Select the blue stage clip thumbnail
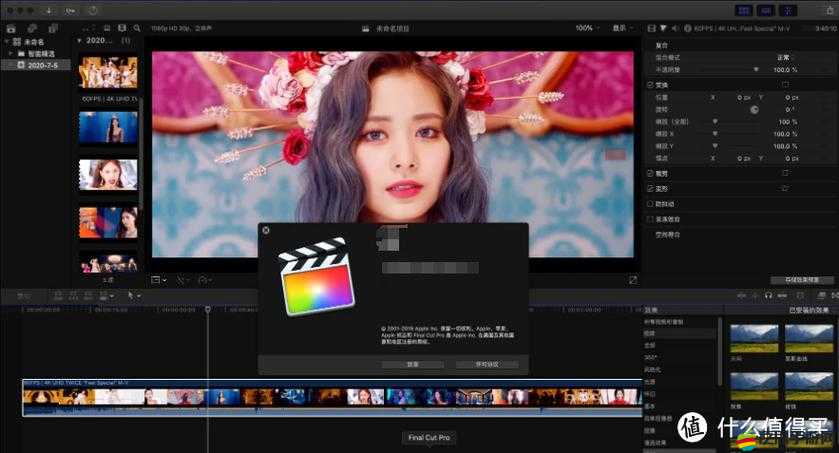The image size is (839, 453). 108,128
